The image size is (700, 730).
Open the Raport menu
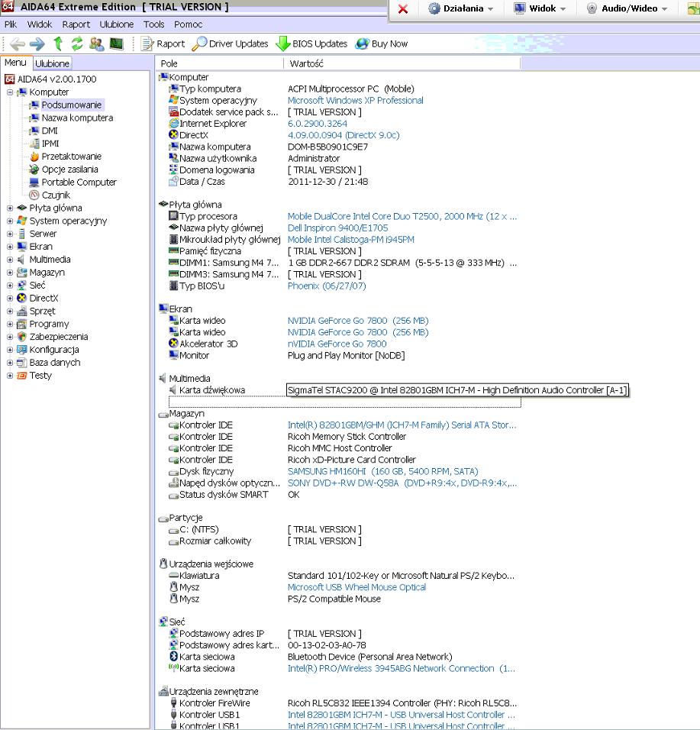76,24
